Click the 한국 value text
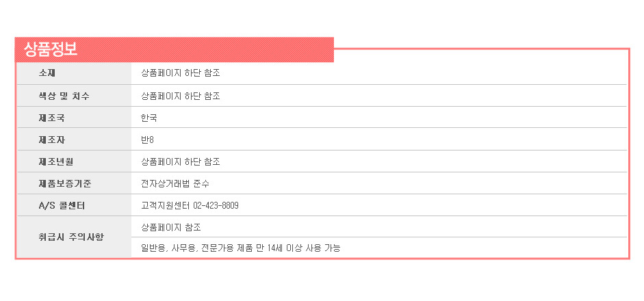The image size is (644, 301). point(149,118)
